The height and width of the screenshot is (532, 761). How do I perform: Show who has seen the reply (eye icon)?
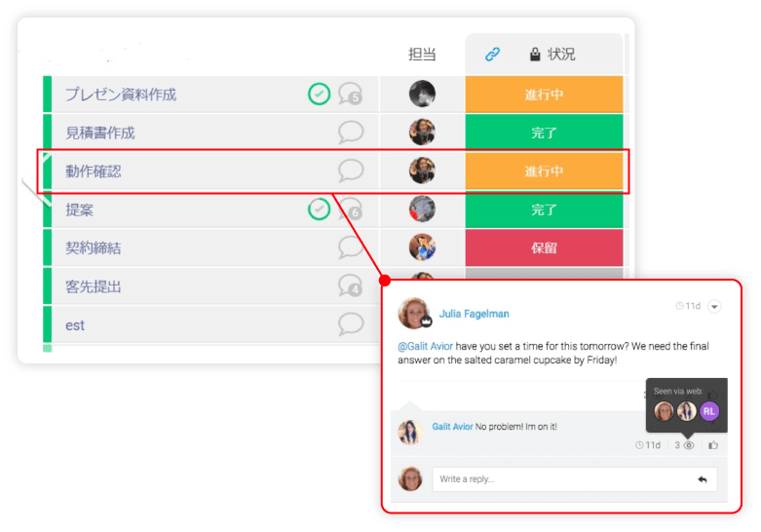pyautogui.click(x=689, y=445)
